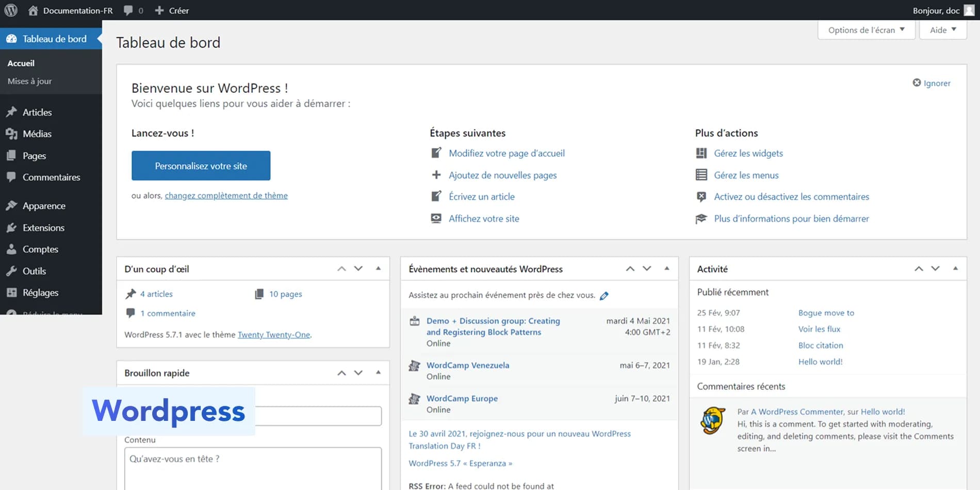Screen dimensions: 980x490
Task: Open the Aide dropdown
Action: (x=942, y=29)
